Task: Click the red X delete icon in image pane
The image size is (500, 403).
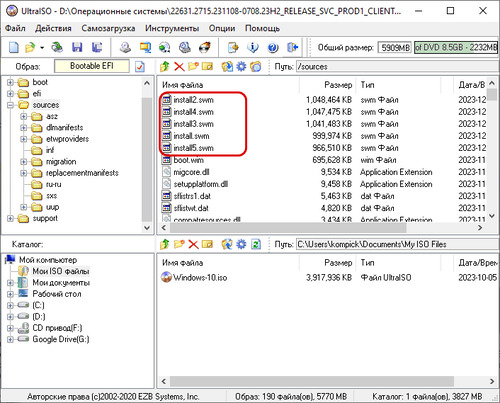Action: tap(179, 67)
